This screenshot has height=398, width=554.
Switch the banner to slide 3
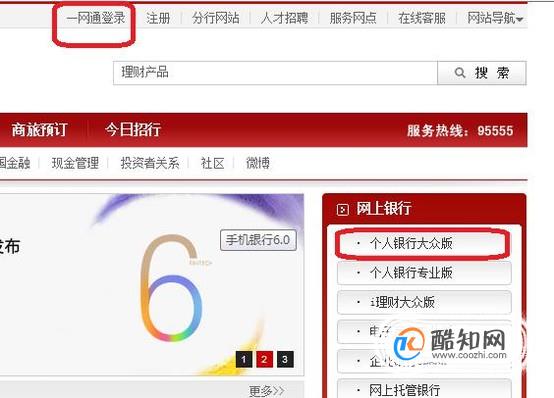click(x=285, y=359)
